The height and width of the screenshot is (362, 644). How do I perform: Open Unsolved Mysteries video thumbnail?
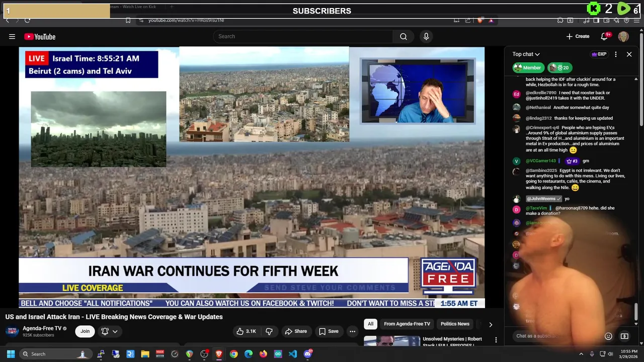coord(392,341)
